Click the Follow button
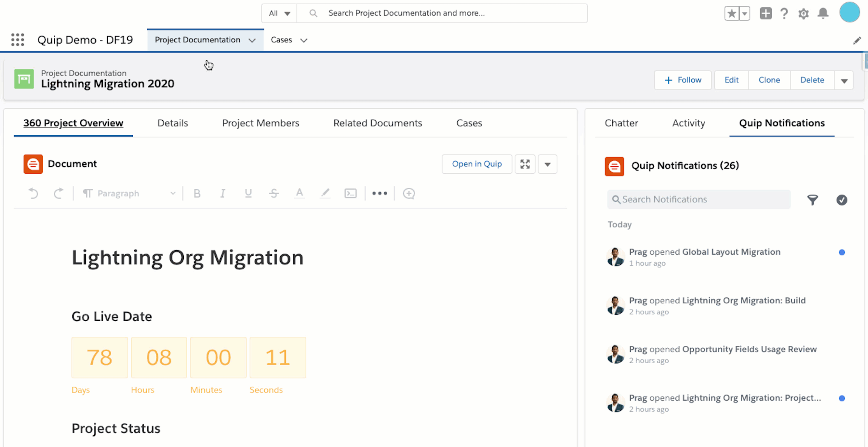 pyautogui.click(x=683, y=80)
